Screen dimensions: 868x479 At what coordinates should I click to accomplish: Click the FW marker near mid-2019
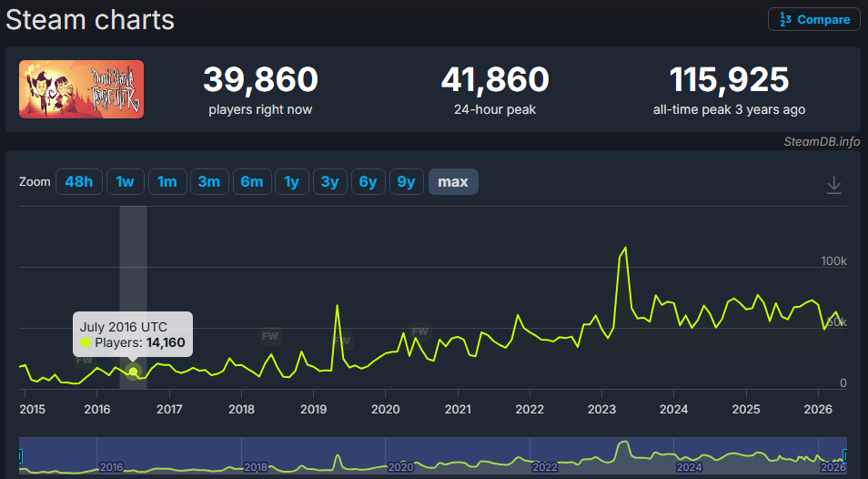pos(342,340)
